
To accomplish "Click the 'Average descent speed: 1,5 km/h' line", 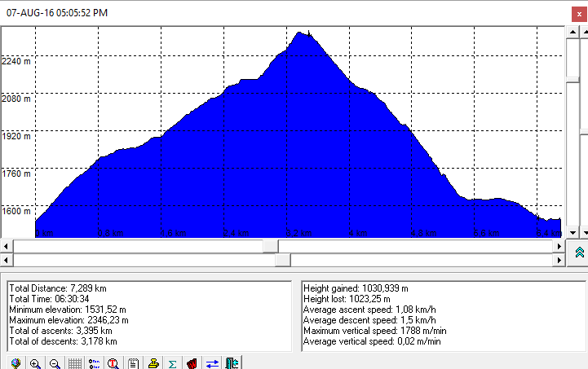I will [369, 320].
